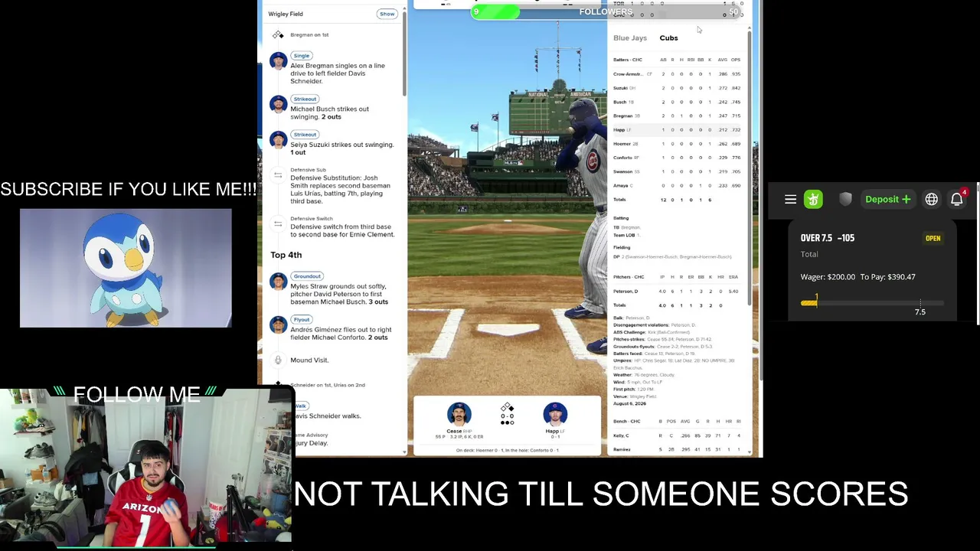Click the Flyout play tag

pos(301,319)
